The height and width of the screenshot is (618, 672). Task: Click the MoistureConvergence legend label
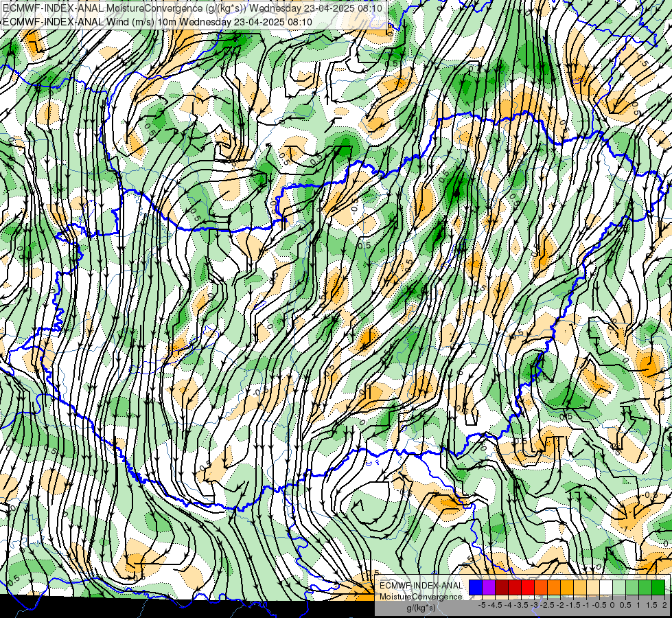coord(421,597)
